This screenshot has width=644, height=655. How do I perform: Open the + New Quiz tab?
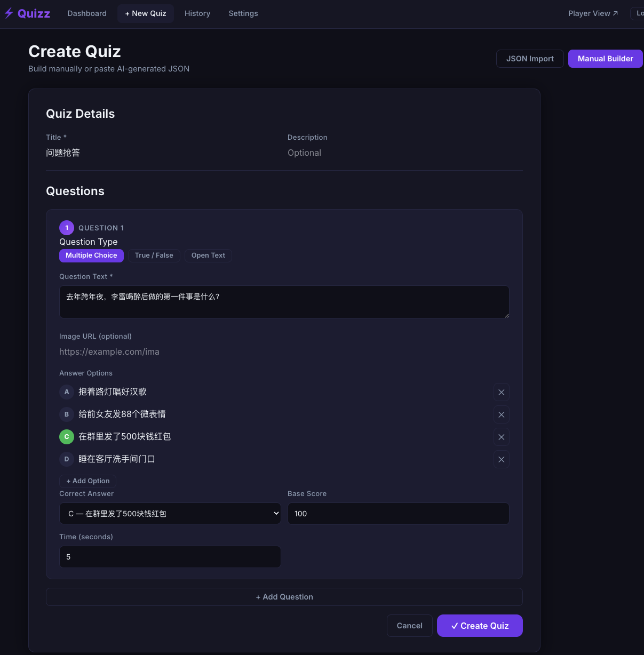pyautogui.click(x=146, y=13)
